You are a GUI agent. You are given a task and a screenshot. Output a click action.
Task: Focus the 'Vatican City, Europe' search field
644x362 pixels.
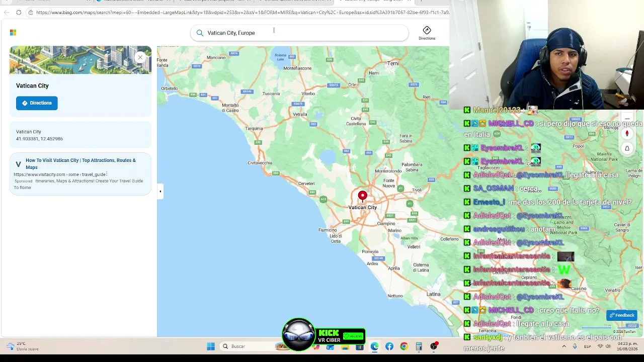pyautogui.click(x=299, y=33)
